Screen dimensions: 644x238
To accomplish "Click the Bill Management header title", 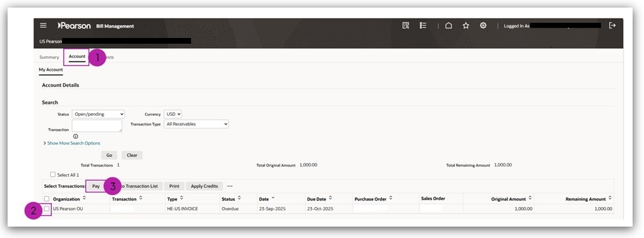I will (115, 26).
